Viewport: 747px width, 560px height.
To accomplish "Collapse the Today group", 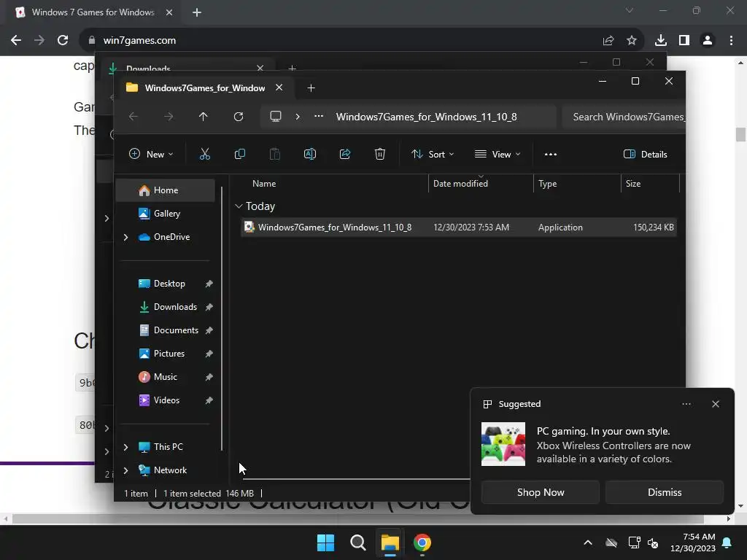I will [x=239, y=206].
